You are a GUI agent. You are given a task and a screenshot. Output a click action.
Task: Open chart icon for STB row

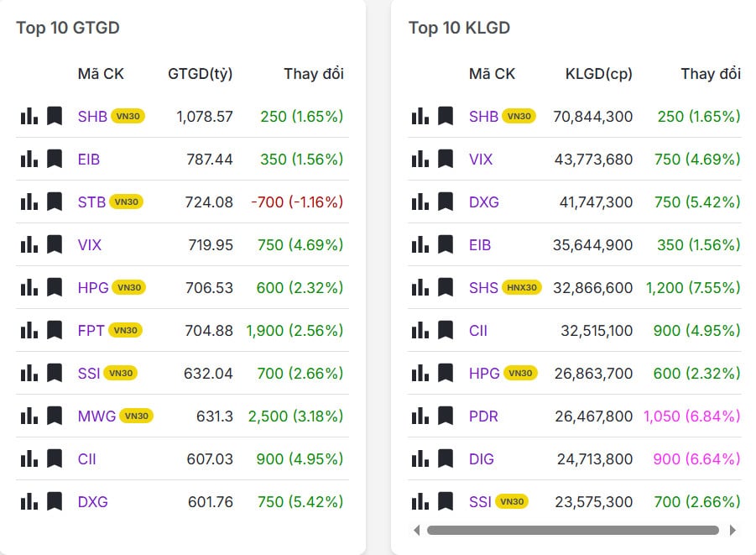pos(29,202)
